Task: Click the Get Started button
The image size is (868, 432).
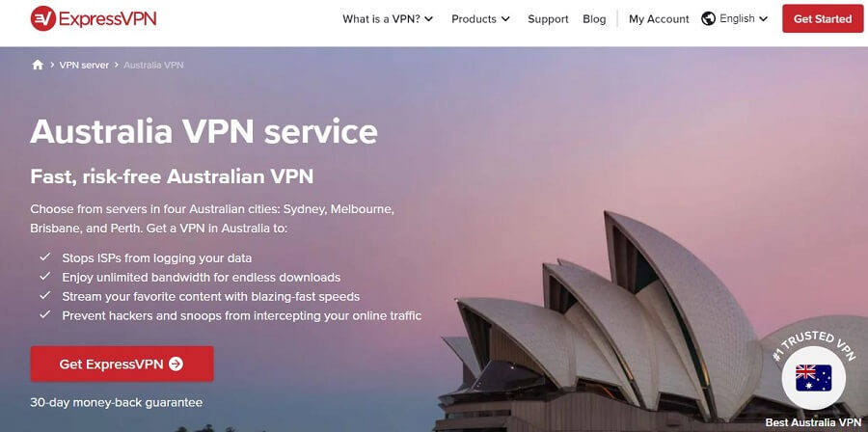Action: pyautogui.click(x=823, y=19)
